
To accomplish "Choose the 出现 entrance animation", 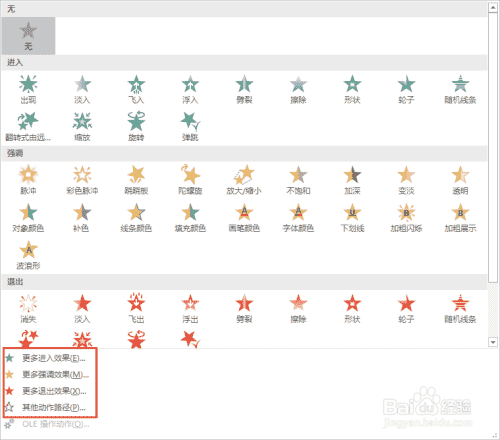I will 28,89.
